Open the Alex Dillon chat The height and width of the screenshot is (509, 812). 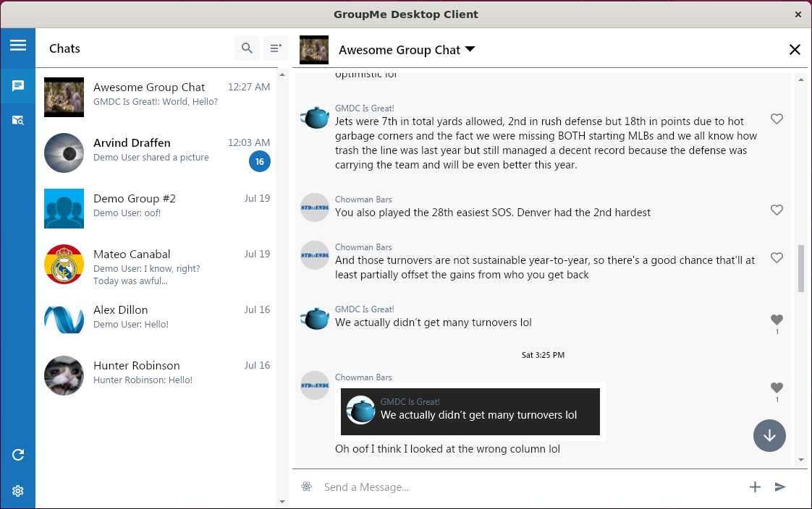coord(157,320)
